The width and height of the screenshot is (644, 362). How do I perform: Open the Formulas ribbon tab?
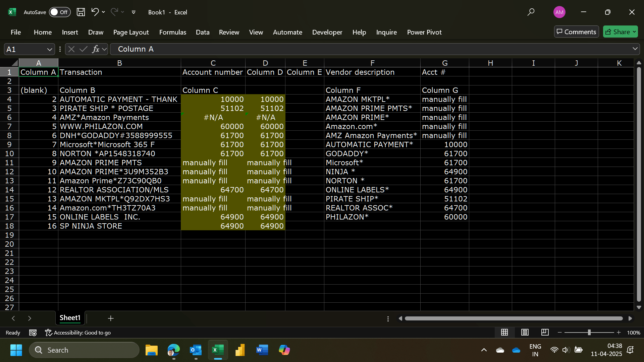point(172,32)
